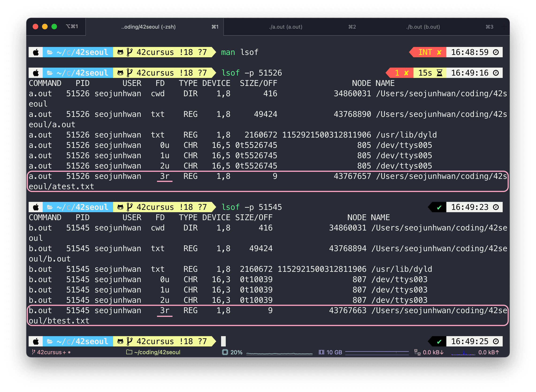Click the Apple logo in the bottom prompt
Screen dimensions: 536x392
(x=36, y=342)
